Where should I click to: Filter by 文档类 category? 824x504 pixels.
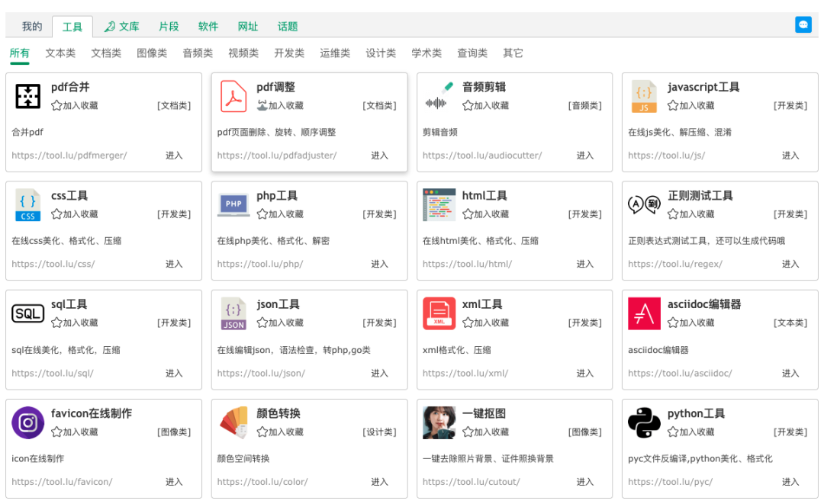[106, 53]
